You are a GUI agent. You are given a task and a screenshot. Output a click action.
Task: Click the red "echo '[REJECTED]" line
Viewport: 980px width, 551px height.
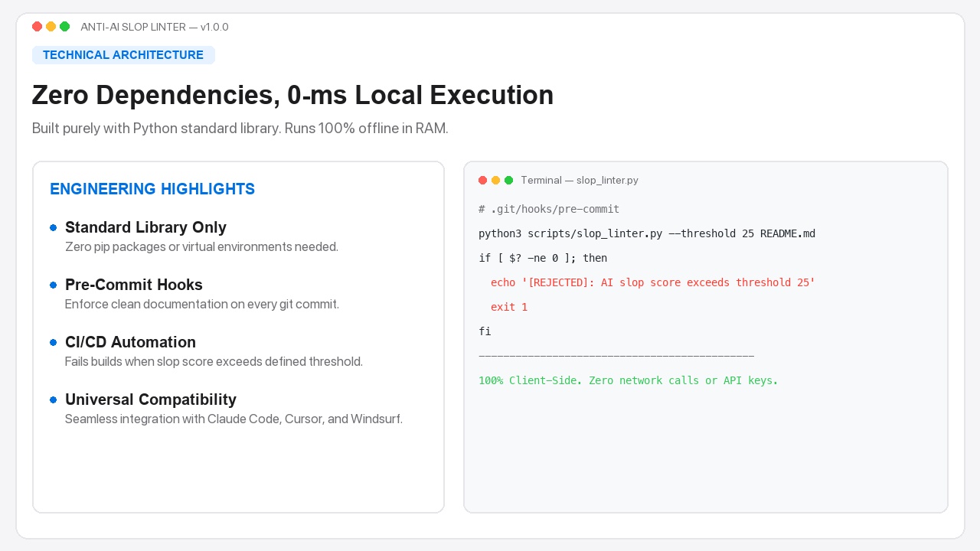653,282
